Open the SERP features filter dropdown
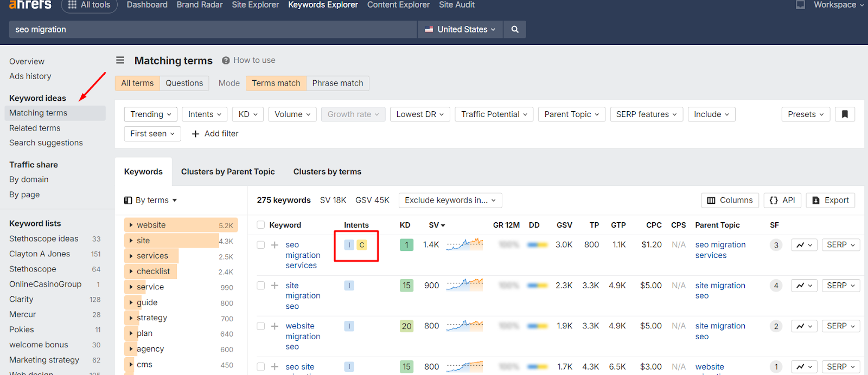 pyautogui.click(x=647, y=114)
